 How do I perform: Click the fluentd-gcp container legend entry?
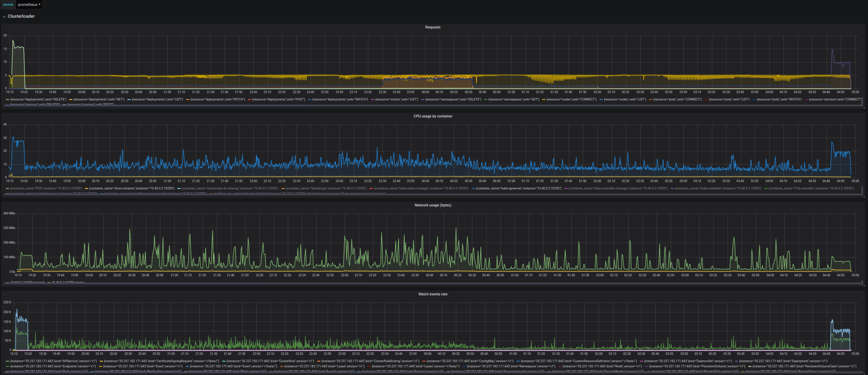coord(326,188)
